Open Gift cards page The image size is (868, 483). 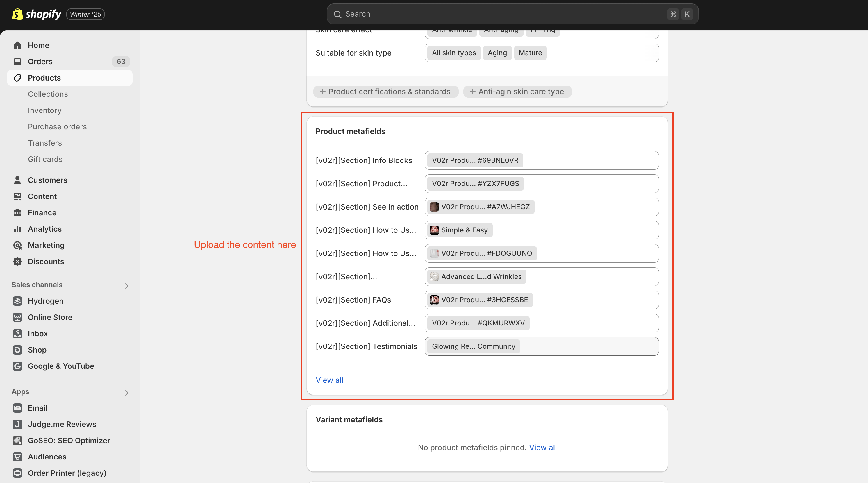point(45,159)
